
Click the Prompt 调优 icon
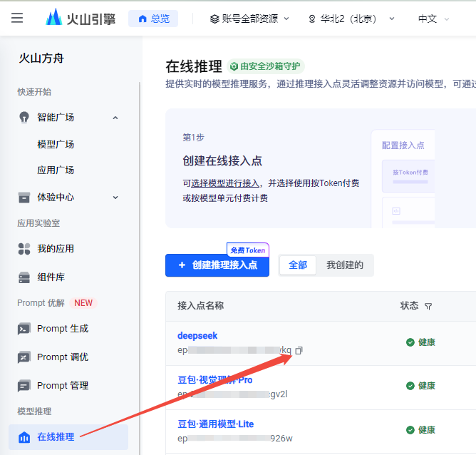[24, 357]
